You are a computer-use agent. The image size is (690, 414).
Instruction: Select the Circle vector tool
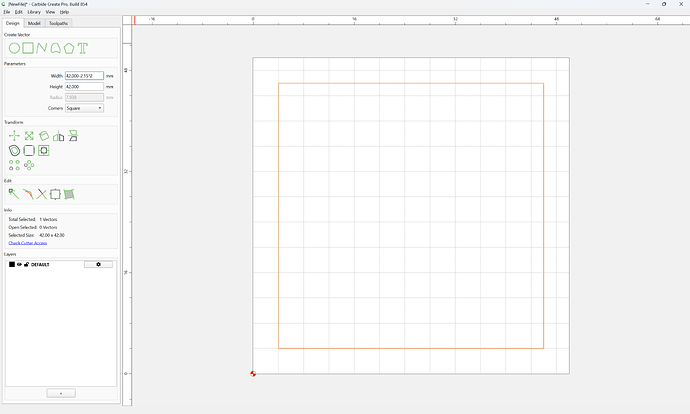click(x=14, y=48)
